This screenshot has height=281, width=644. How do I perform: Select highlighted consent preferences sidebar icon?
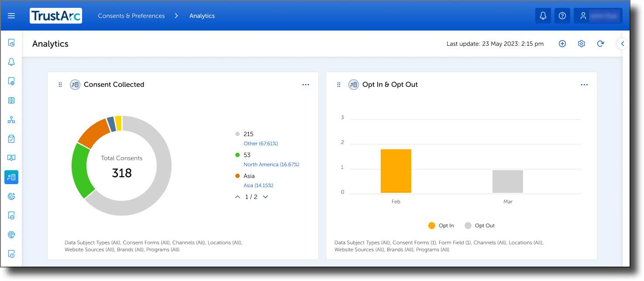coord(11,177)
